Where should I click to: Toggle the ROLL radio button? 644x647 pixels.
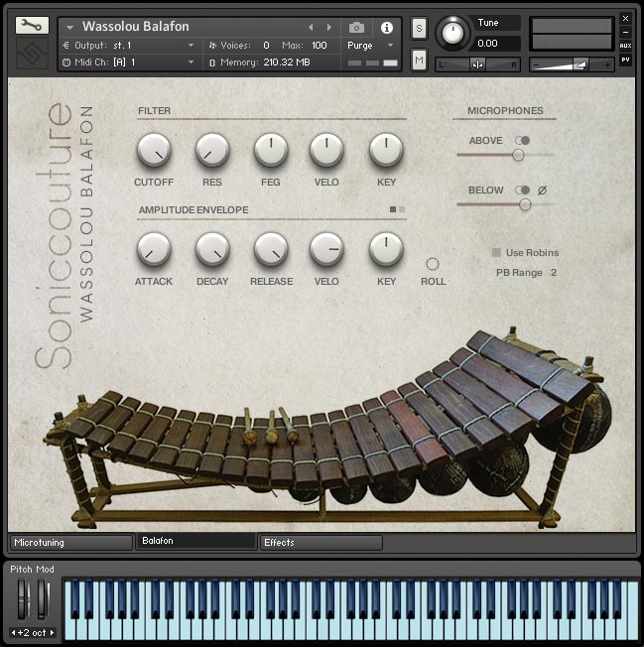pyautogui.click(x=433, y=264)
